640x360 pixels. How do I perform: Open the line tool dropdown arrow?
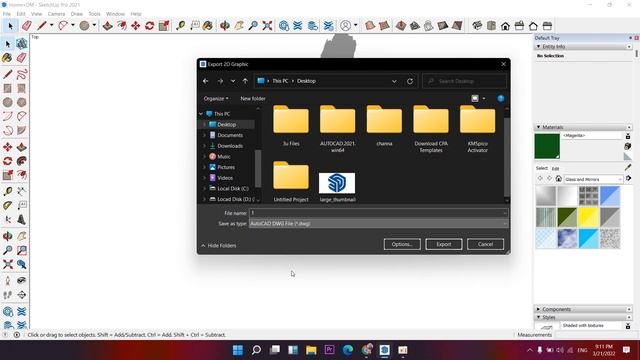(51, 25)
